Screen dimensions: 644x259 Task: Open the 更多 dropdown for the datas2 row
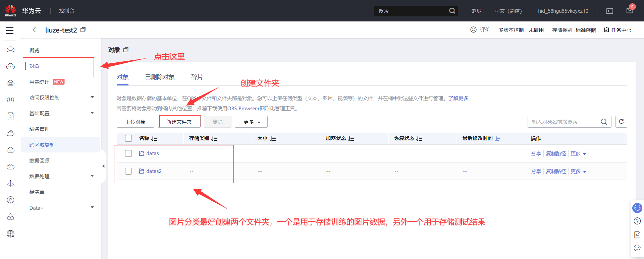click(x=578, y=171)
